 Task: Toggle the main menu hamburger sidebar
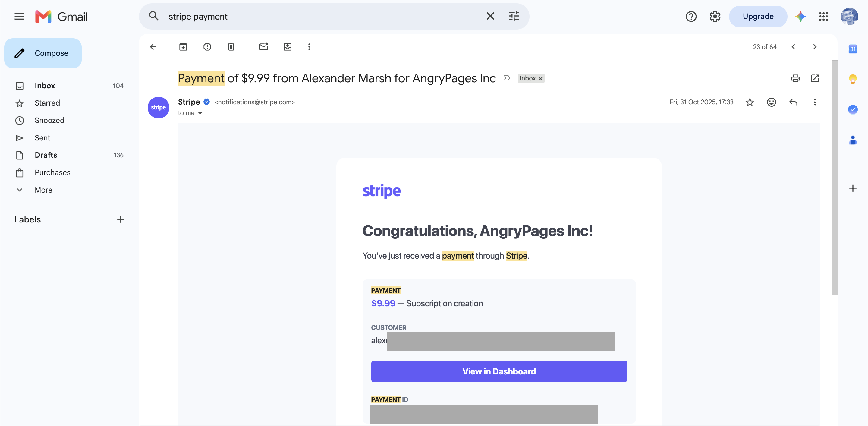[x=20, y=17]
